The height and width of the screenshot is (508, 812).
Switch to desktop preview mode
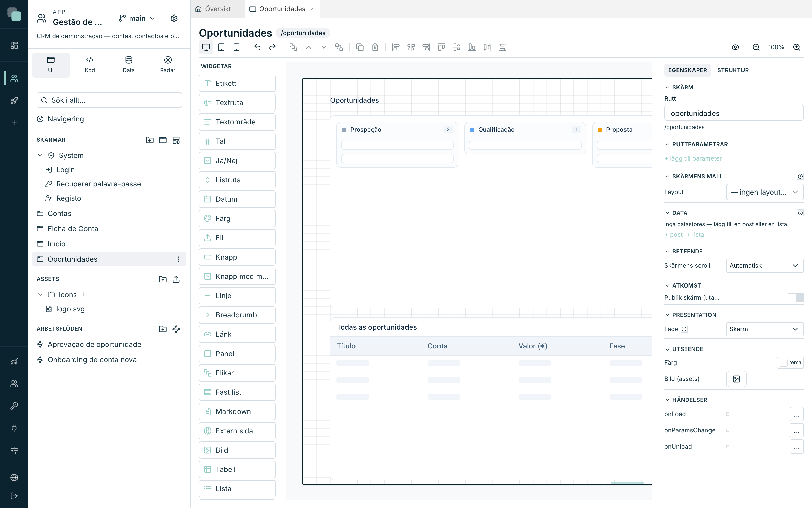[206, 47]
